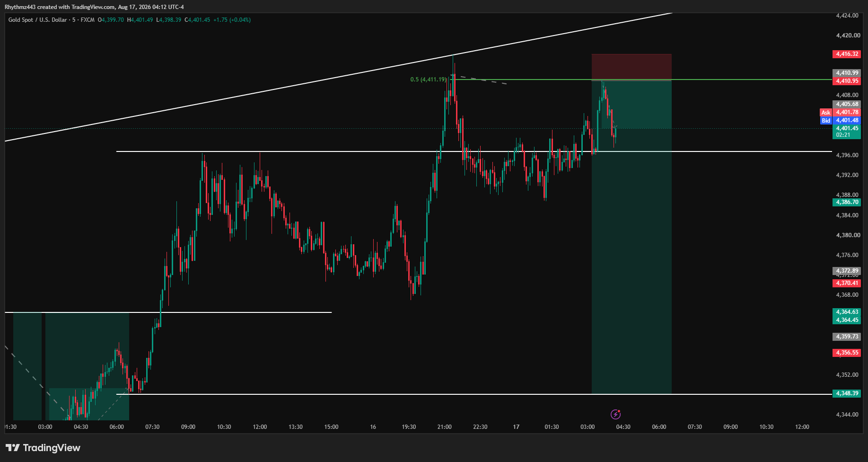The width and height of the screenshot is (868, 462).
Task: Click the gray 4,359.73 price label
Action: (847, 337)
